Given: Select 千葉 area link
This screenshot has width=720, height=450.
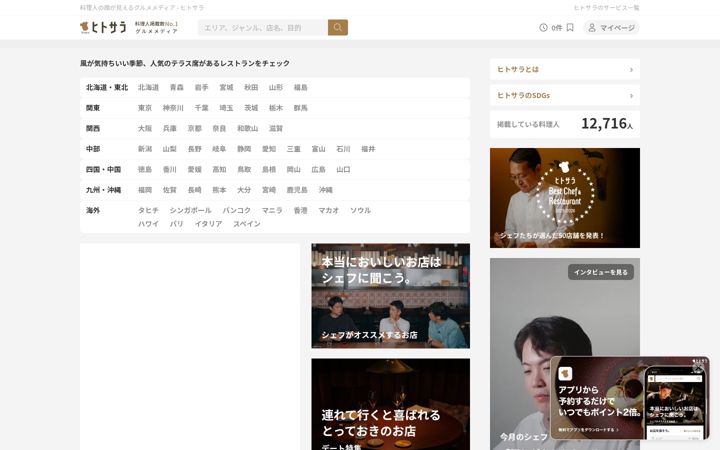Looking at the screenshot, I should pos(201,108).
